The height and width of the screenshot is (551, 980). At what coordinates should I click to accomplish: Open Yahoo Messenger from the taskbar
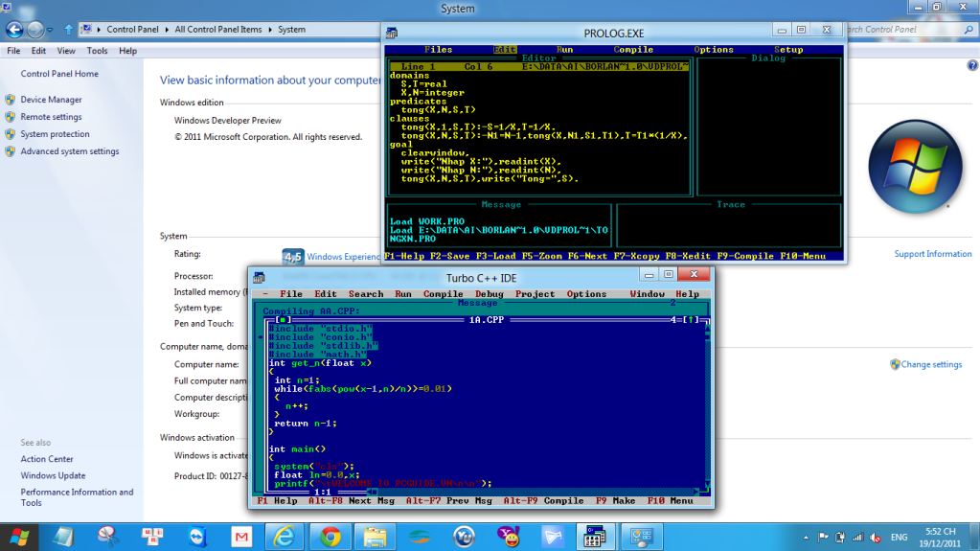point(508,537)
